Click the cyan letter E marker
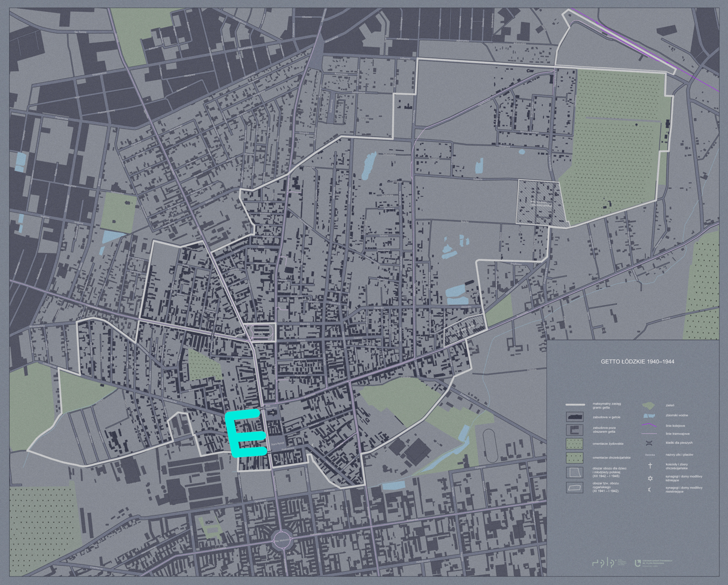The image size is (728, 585). (x=244, y=433)
